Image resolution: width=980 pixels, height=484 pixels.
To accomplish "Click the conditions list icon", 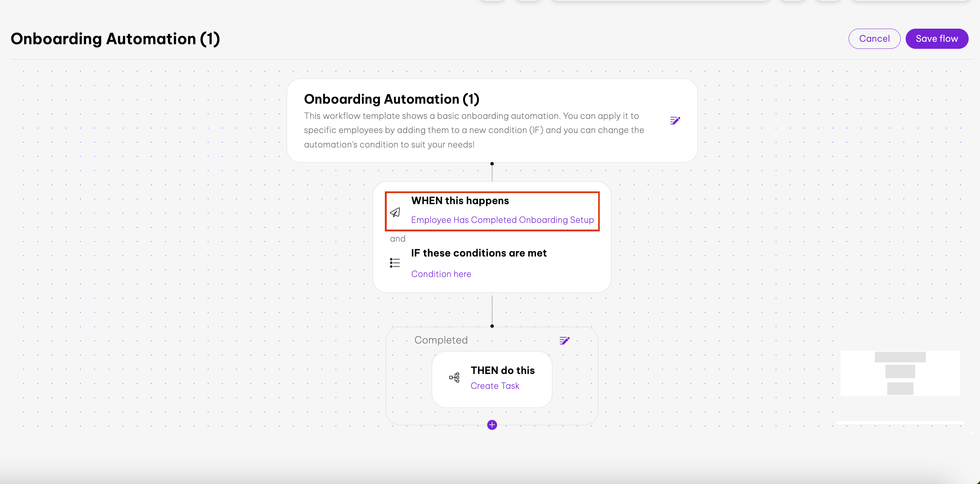I will pos(395,263).
